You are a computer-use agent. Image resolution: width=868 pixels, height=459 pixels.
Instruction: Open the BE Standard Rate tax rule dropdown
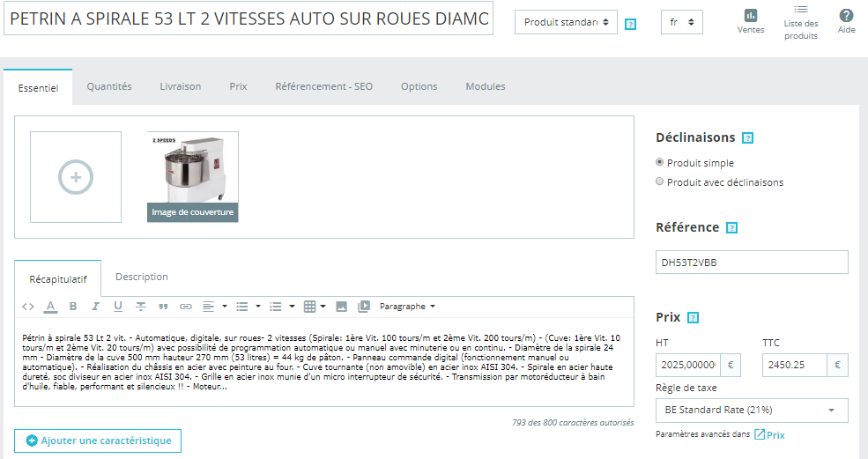pyautogui.click(x=752, y=411)
